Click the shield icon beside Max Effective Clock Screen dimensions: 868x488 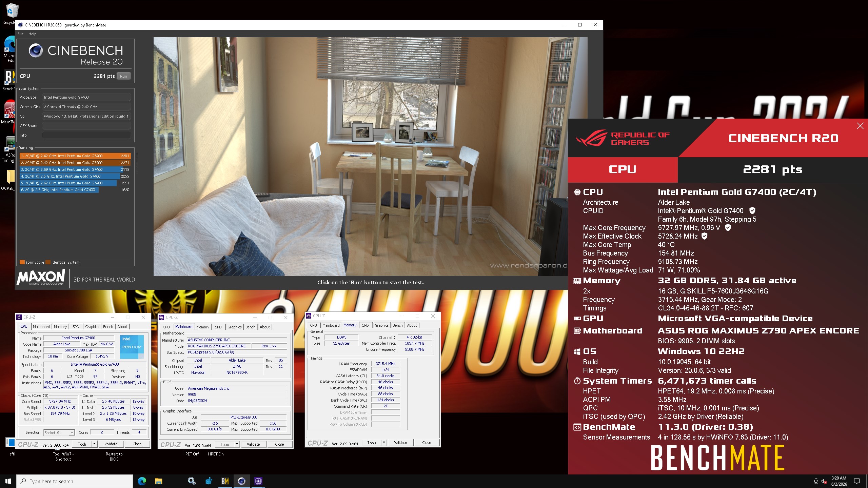(704, 236)
